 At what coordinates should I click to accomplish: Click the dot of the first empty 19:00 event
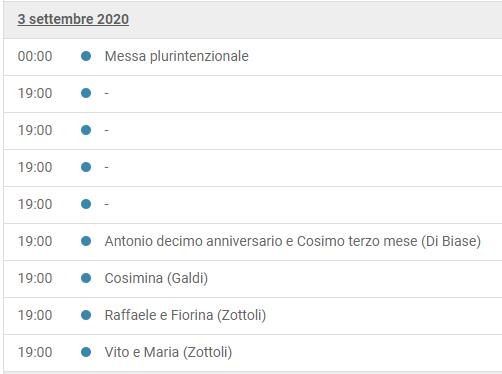[86, 93]
